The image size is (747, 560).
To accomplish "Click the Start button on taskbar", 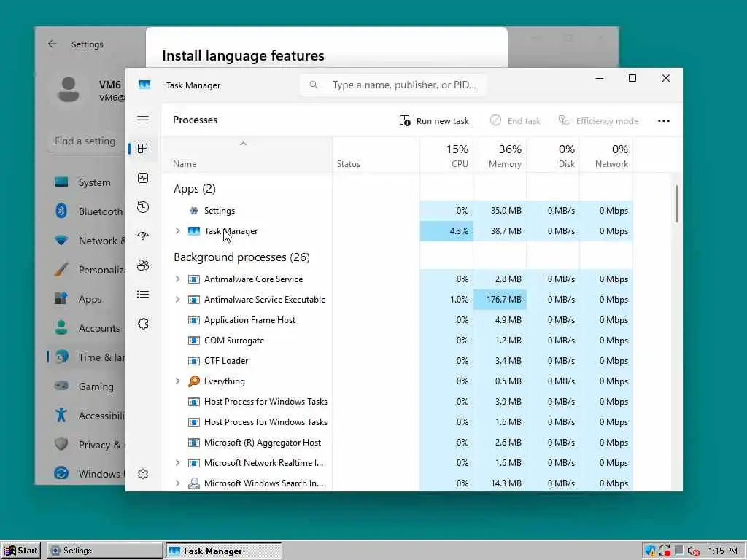I will click(21, 551).
